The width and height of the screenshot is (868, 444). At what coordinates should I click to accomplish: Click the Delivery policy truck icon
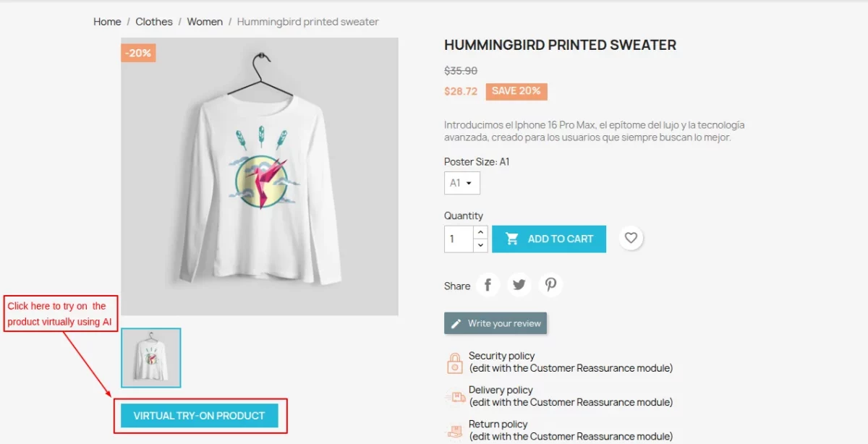(454, 396)
